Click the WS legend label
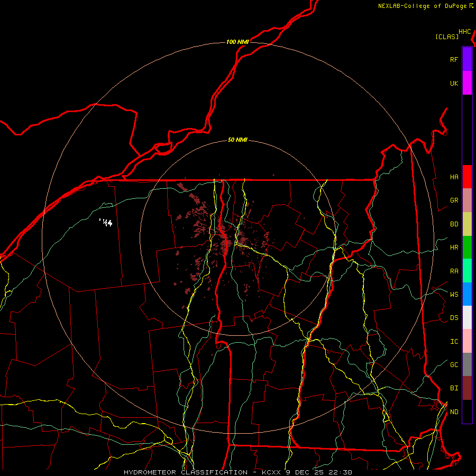 point(454,294)
